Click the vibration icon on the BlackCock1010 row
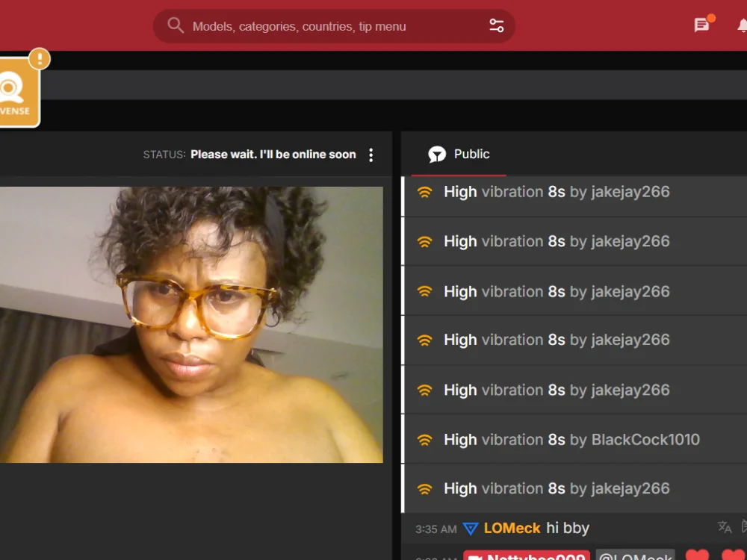This screenshot has height=560, width=747. (425, 440)
